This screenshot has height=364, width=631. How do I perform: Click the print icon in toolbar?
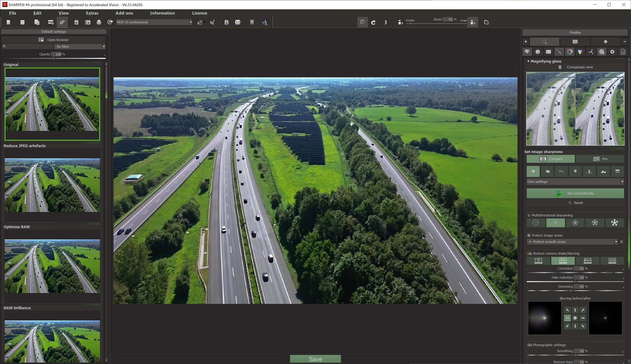(x=99, y=22)
